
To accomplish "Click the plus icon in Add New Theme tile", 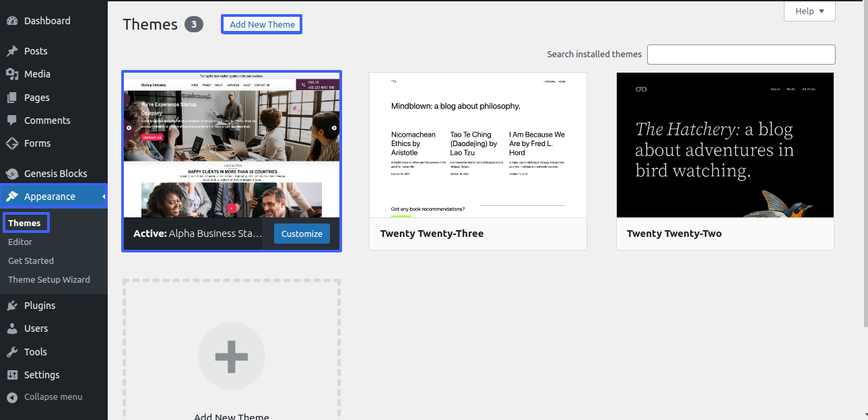I will point(232,356).
